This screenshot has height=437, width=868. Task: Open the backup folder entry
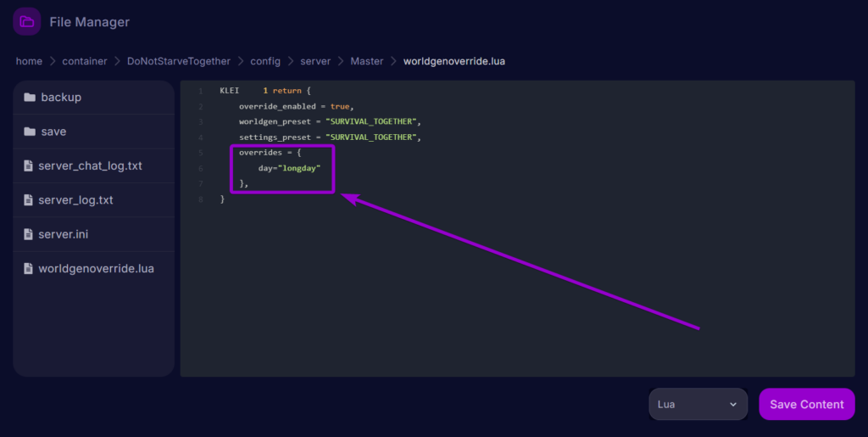click(61, 98)
